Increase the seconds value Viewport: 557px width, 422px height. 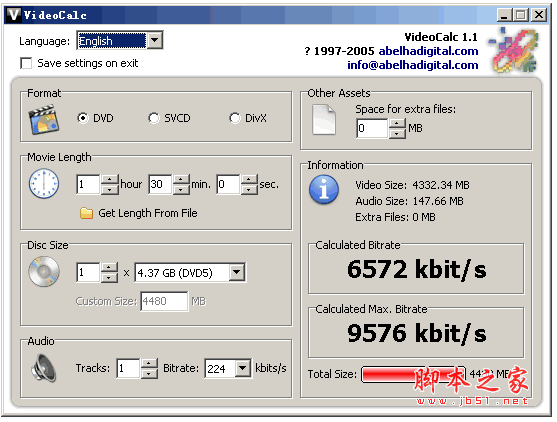pos(249,179)
